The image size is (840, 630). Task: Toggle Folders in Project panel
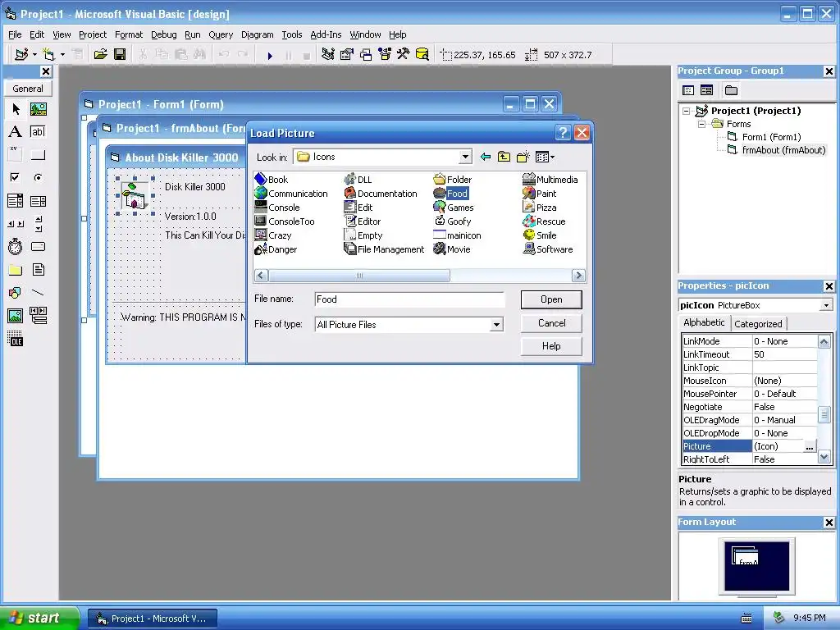coord(731,90)
